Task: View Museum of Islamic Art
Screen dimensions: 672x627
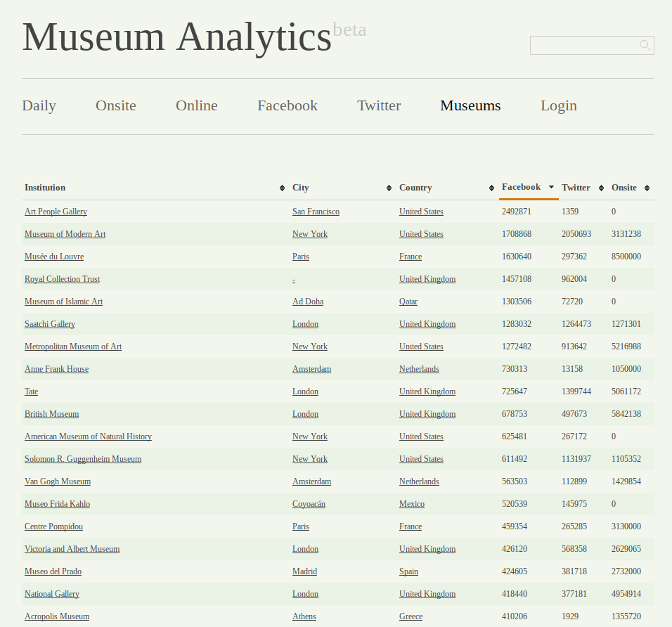Action: pyautogui.click(x=63, y=302)
